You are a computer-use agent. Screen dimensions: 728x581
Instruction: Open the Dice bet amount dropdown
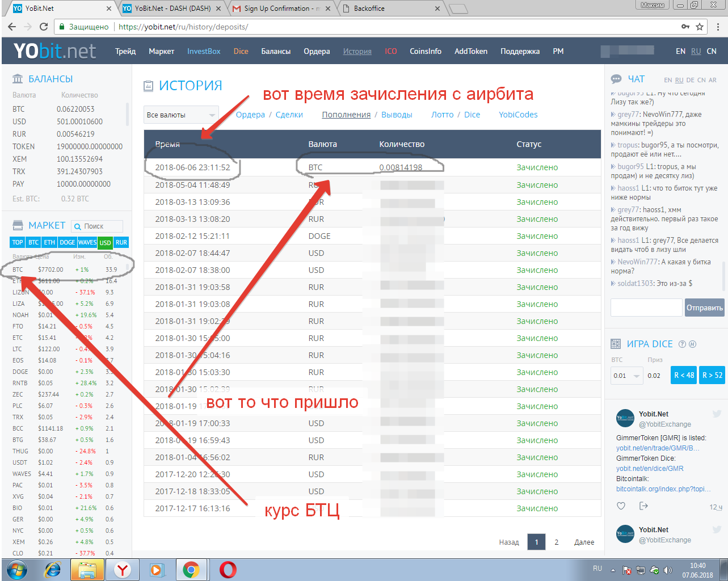coord(626,376)
